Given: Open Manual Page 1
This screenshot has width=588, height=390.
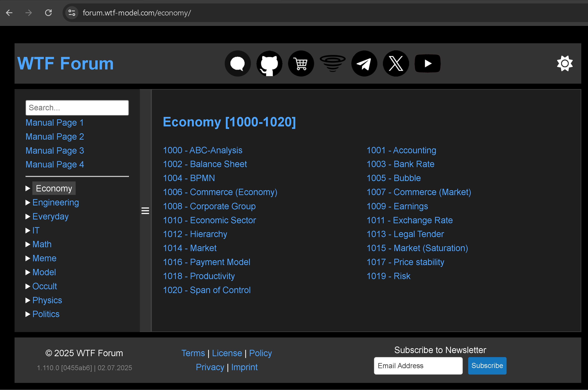Looking at the screenshot, I should point(55,123).
